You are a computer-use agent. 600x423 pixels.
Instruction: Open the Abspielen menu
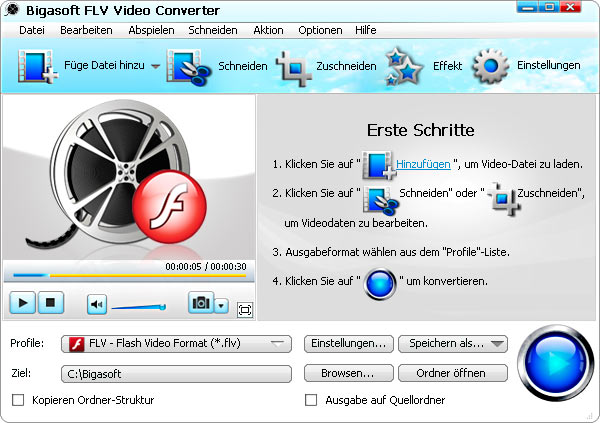[x=151, y=30]
